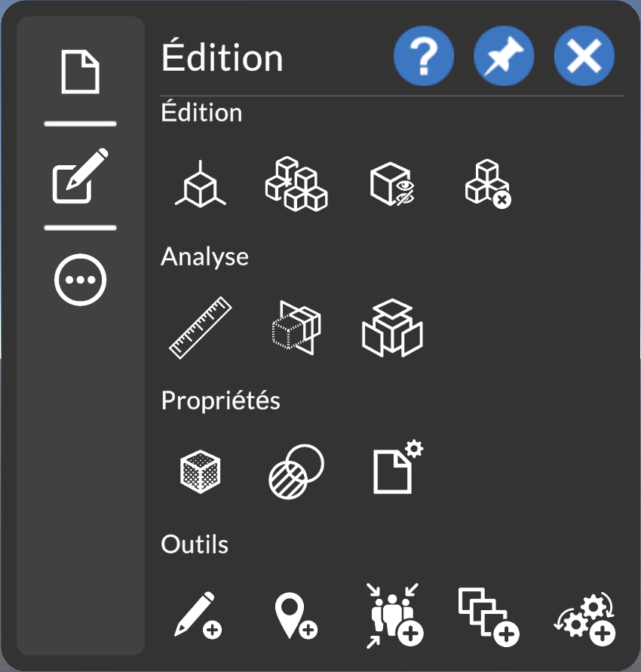Screen dimensions: 641x672
Task: Click the textured cube material icon
Action: click(200, 471)
